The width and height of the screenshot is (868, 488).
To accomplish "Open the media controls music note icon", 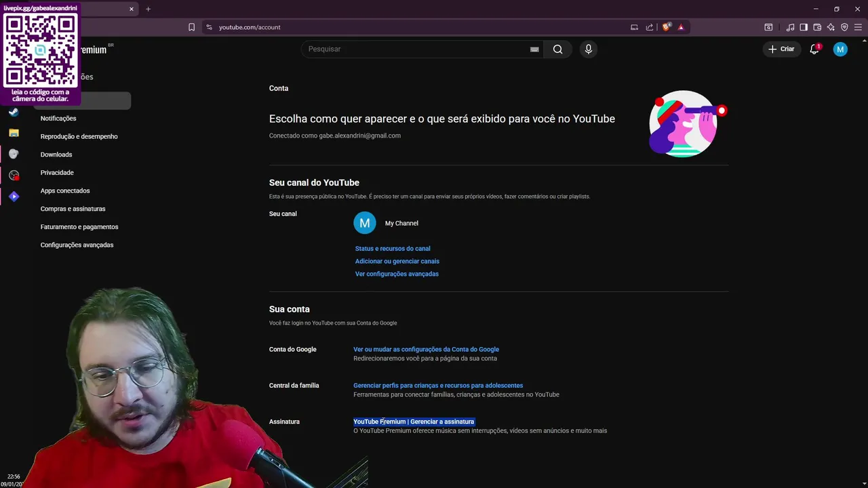I will click(790, 27).
